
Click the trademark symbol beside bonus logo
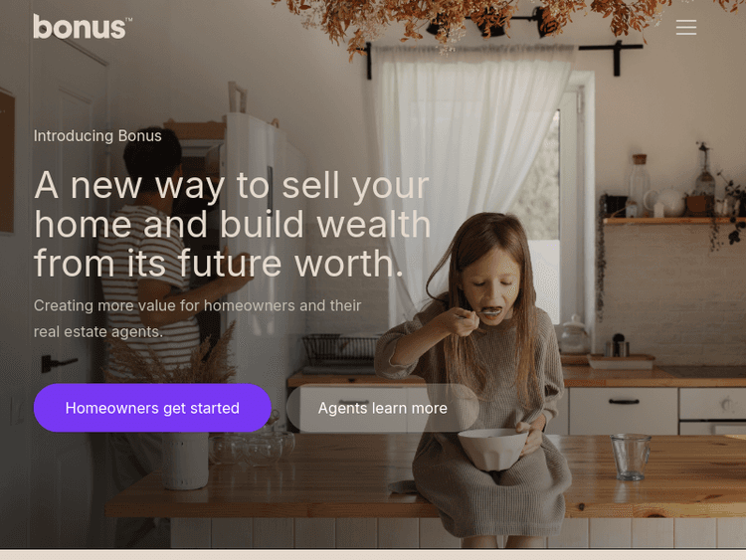pyautogui.click(x=129, y=20)
